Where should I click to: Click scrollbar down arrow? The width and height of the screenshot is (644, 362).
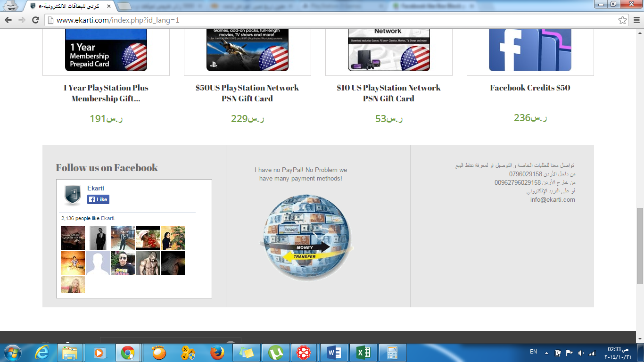pyautogui.click(x=640, y=339)
